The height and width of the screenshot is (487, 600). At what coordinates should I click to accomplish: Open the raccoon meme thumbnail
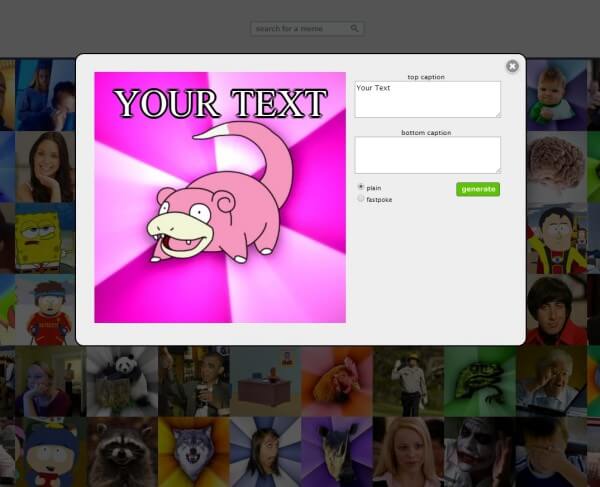point(122,452)
